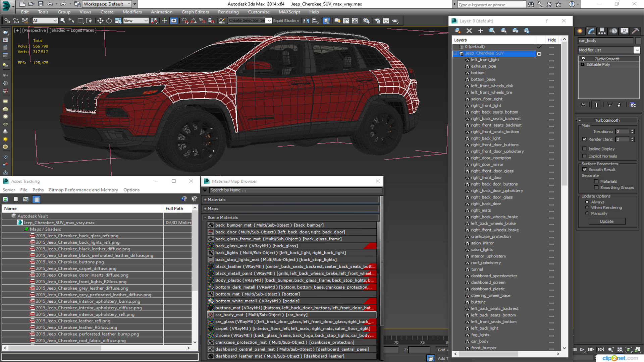Click the Mirror tool icon
Viewport: 644px width, 362px height.
(x=306, y=21)
